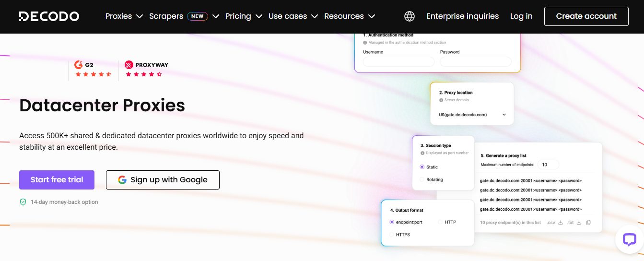This screenshot has height=261, width=644.
Task: Click the NEW badge next to Scrapers
Action: tap(197, 16)
